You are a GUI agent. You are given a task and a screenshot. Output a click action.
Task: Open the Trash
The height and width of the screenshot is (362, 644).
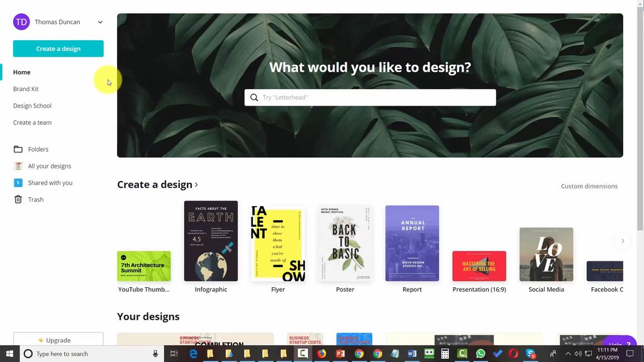pyautogui.click(x=29, y=200)
